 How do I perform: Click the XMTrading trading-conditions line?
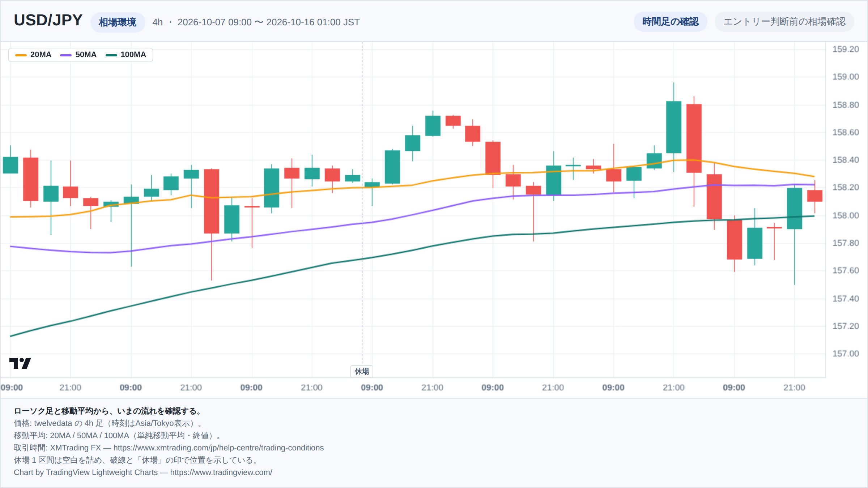[169, 448]
